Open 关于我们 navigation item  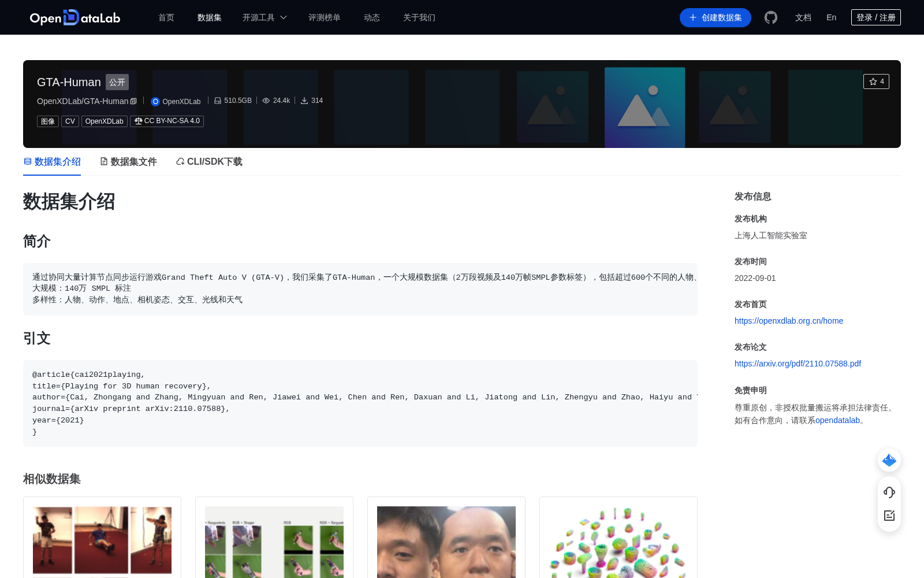(x=419, y=17)
